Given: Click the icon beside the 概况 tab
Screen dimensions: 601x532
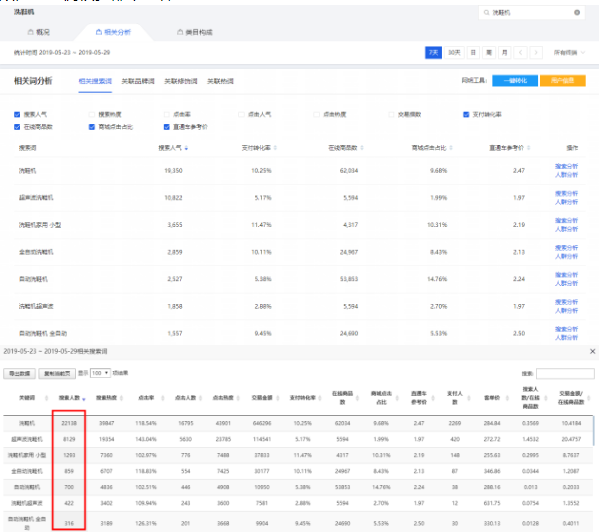Looking at the screenshot, I should click(x=30, y=32).
